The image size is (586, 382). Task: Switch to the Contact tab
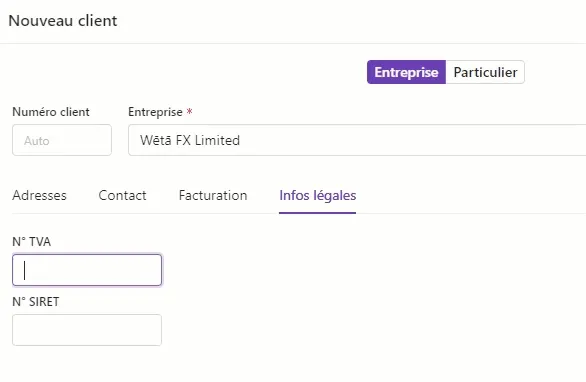click(122, 195)
